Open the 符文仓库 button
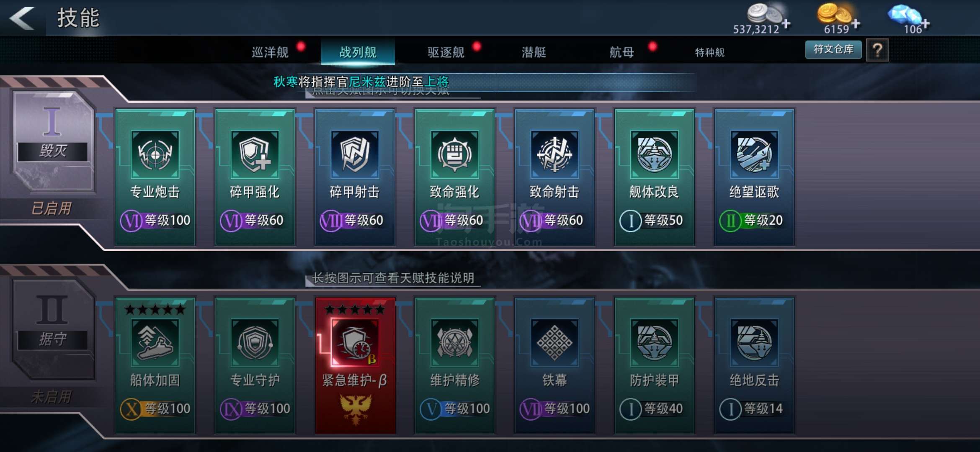The height and width of the screenshot is (452, 980). [x=833, y=49]
